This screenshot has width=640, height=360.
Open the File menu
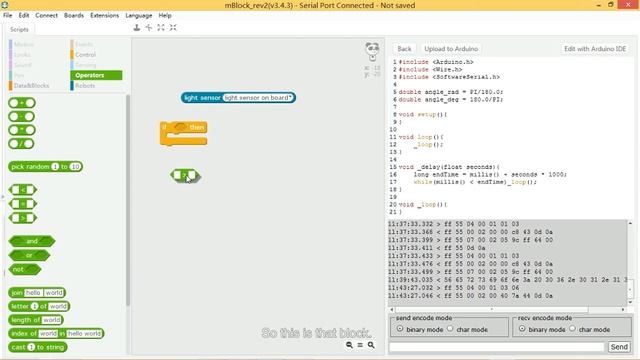(8, 16)
